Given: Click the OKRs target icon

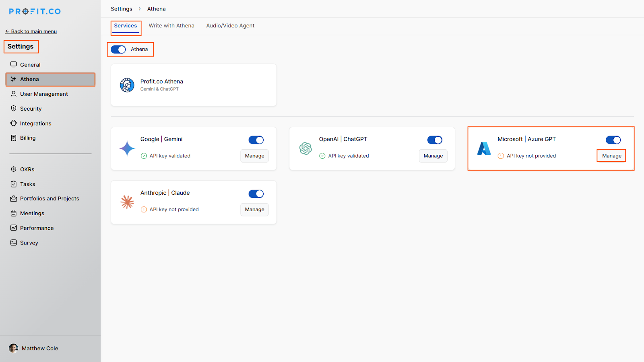Looking at the screenshot, I should point(14,169).
